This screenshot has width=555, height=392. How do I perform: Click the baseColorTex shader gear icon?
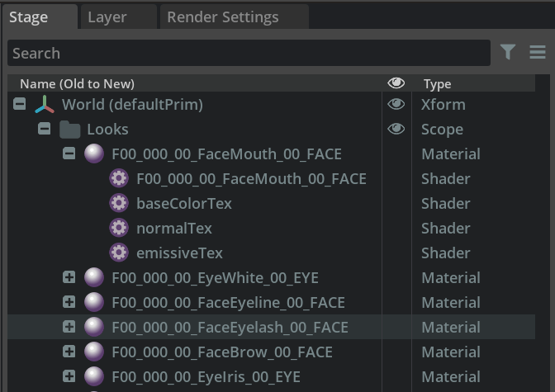119,204
